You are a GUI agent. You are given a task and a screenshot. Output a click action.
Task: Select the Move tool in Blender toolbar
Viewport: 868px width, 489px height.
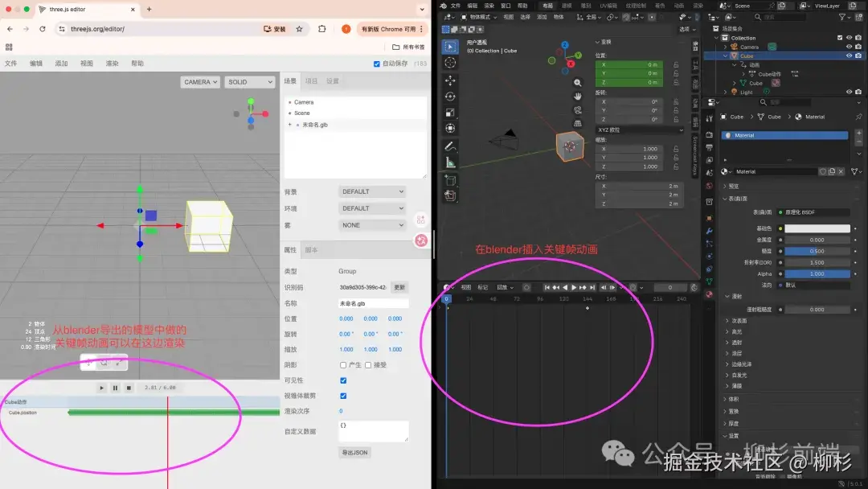(450, 80)
